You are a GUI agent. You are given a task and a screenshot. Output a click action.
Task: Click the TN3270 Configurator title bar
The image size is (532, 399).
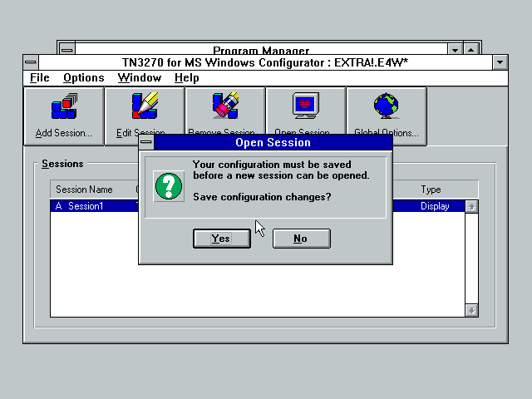click(x=265, y=62)
